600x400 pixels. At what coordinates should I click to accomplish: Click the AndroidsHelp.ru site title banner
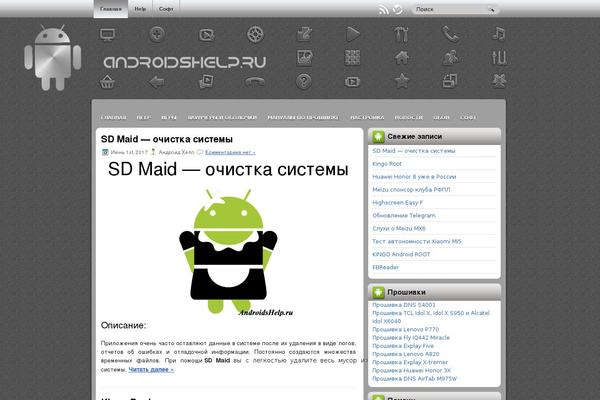click(185, 62)
